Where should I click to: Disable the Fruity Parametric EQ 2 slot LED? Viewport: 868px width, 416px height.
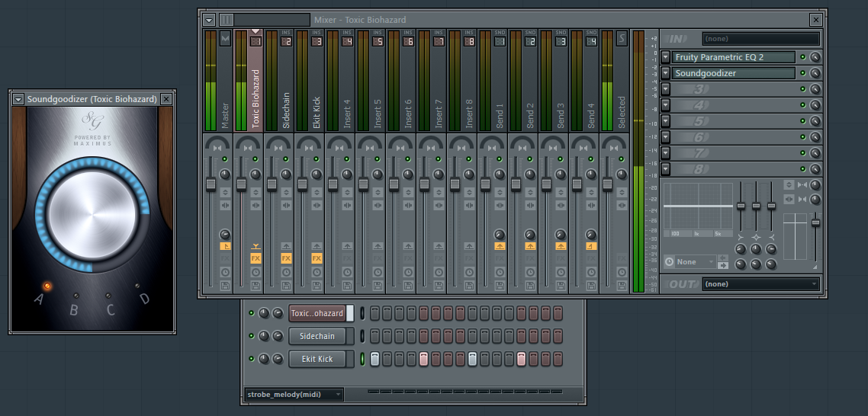click(x=802, y=57)
